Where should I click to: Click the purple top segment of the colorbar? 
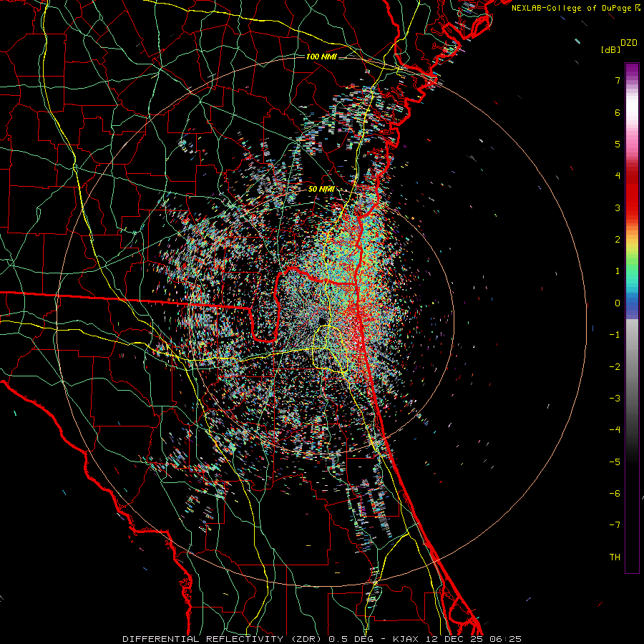pos(632,70)
